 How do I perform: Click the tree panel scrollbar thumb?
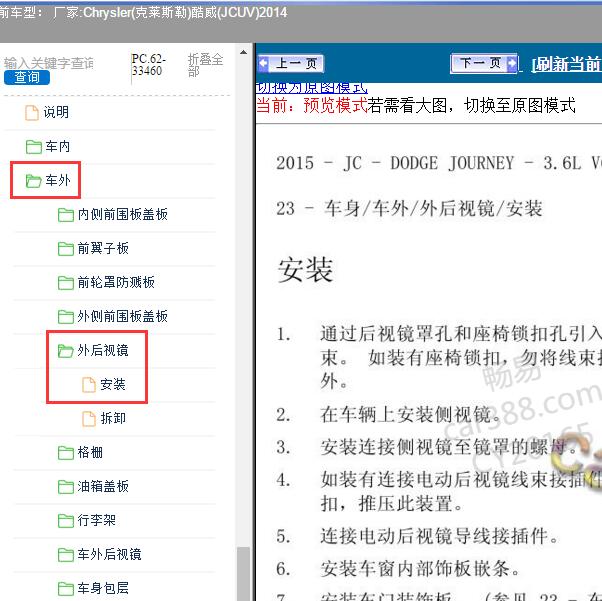tap(243, 574)
